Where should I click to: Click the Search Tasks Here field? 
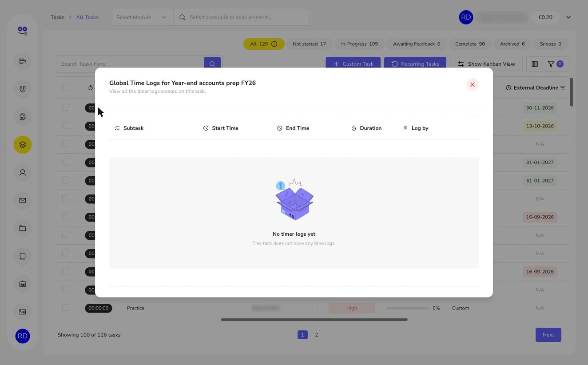click(x=130, y=64)
